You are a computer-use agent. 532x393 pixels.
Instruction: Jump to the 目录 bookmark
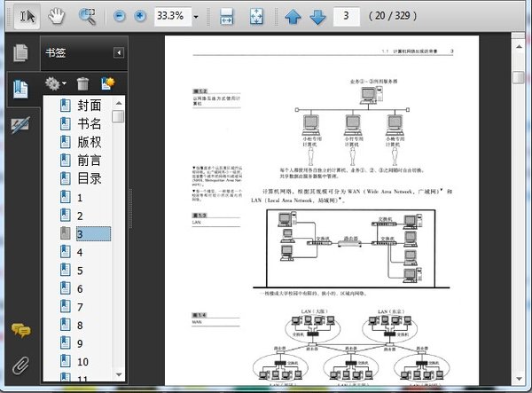89,178
